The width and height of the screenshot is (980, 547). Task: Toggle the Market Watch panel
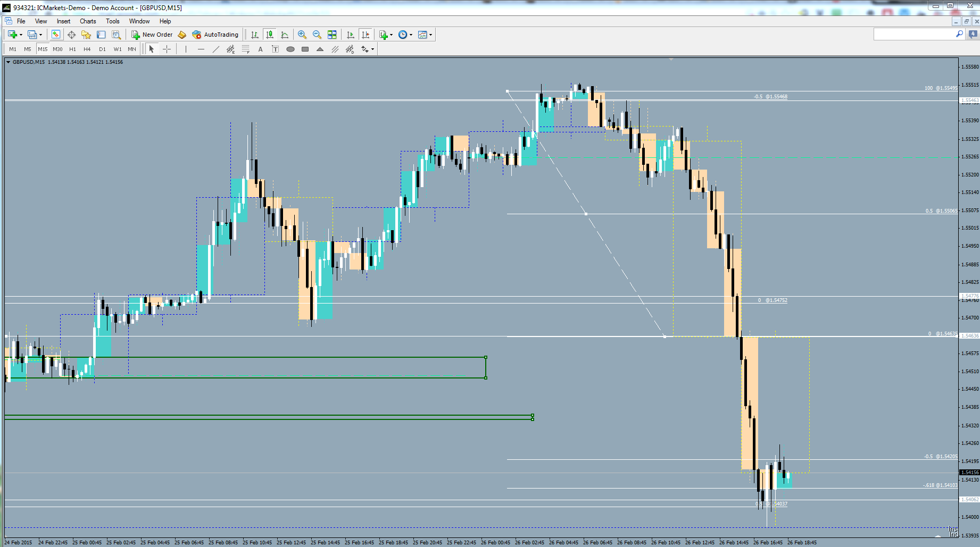(x=56, y=35)
